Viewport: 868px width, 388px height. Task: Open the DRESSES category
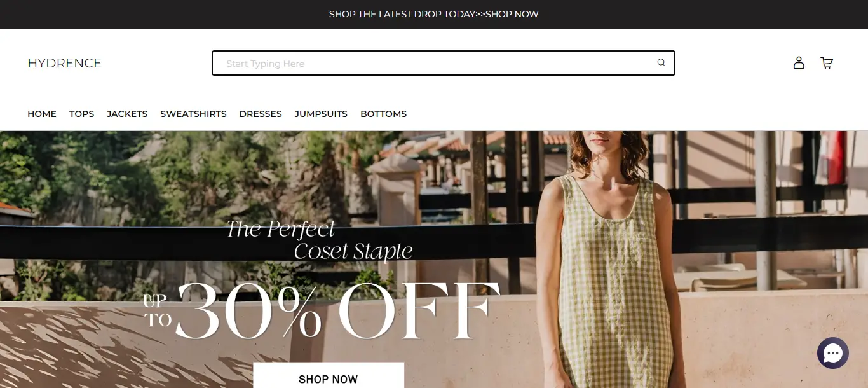coord(261,114)
